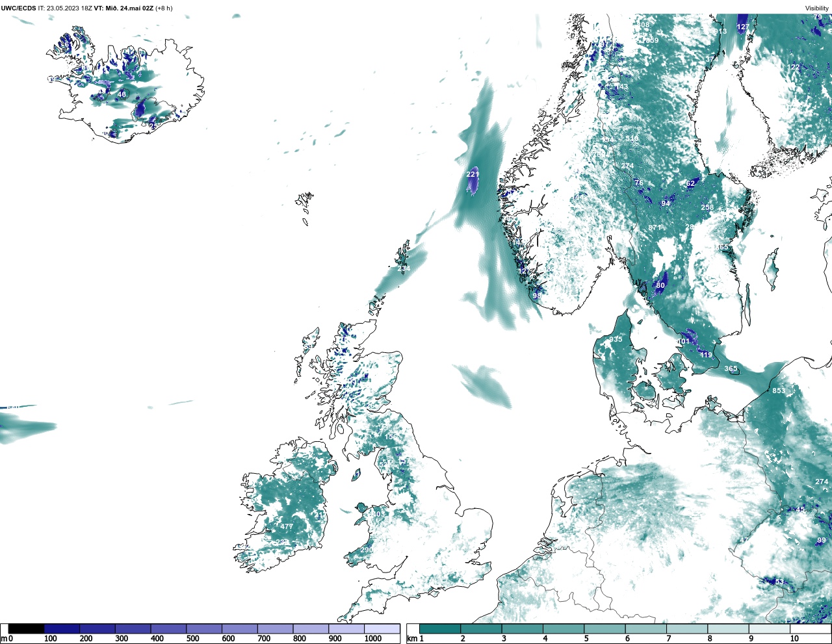Click the 'km' unit label of the right legend
This screenshot has width=832, height=644.
(411, 639)
